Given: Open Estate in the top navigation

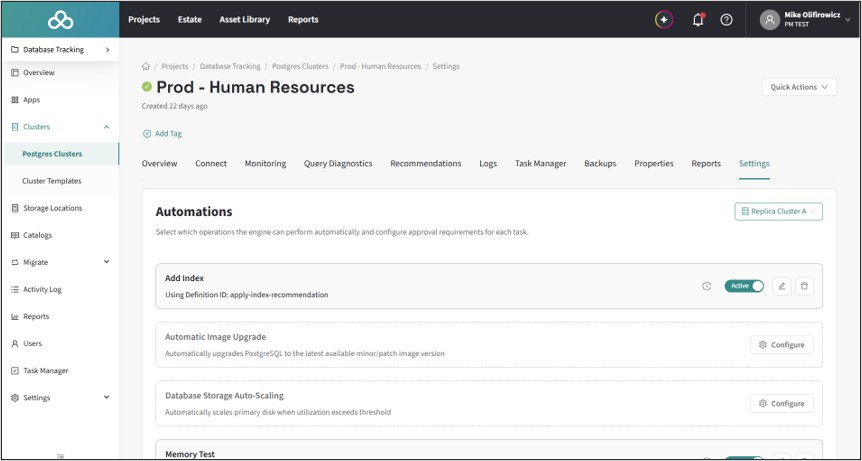Looking at the screenshot, I should [x=190, y=20].
